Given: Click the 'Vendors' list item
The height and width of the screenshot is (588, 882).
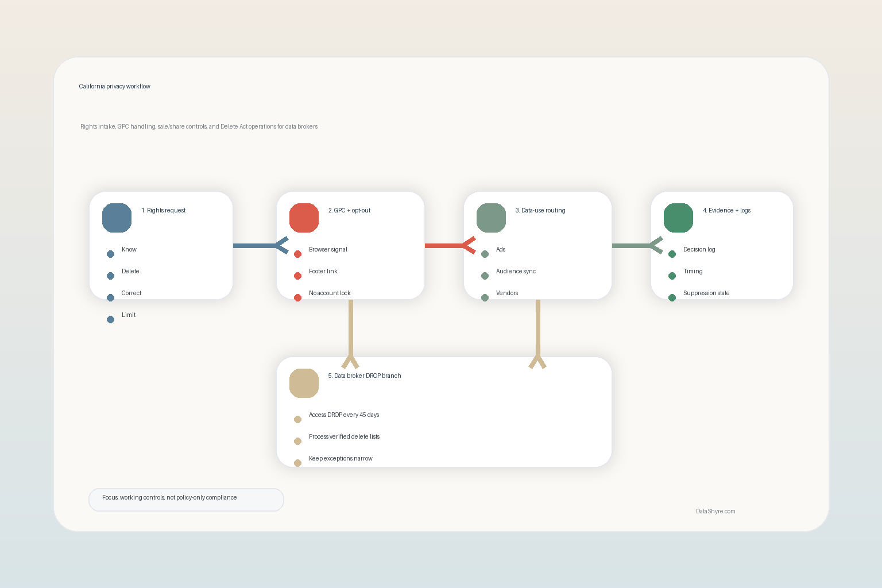Looking at the screenshot, I should click(x=507, y=293).
